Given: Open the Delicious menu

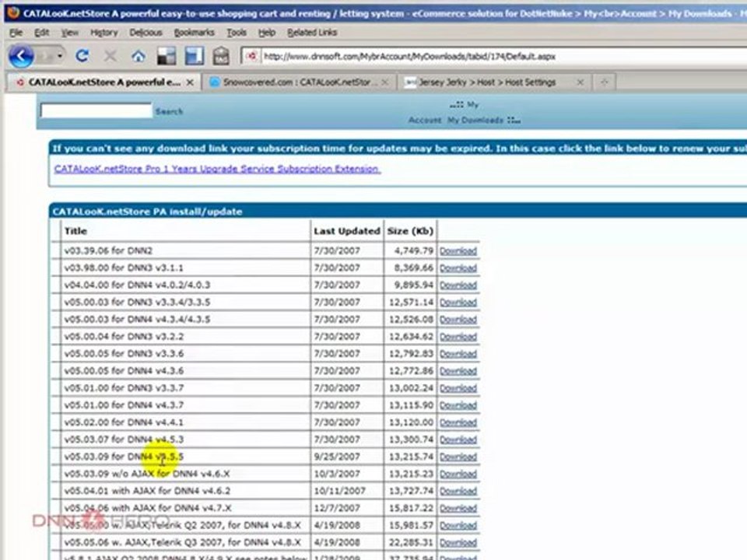Looking at the screenshot, I should (146, 33).
